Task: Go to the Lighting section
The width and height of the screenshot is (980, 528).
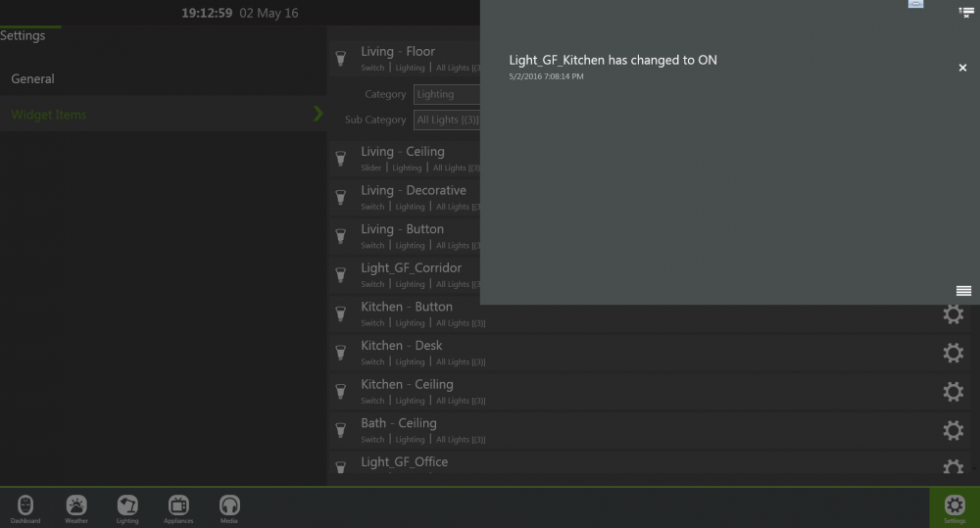Action: (127, 507)
